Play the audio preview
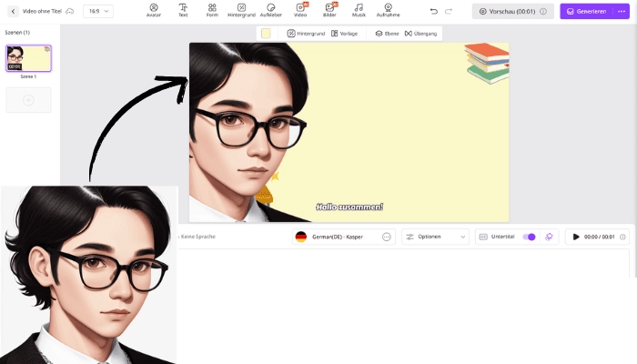Screen dimensions: 637x364 tap(575, 237)
